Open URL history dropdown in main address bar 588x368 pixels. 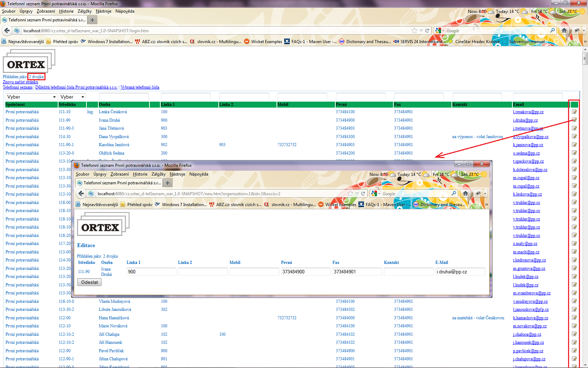[421, 31]
